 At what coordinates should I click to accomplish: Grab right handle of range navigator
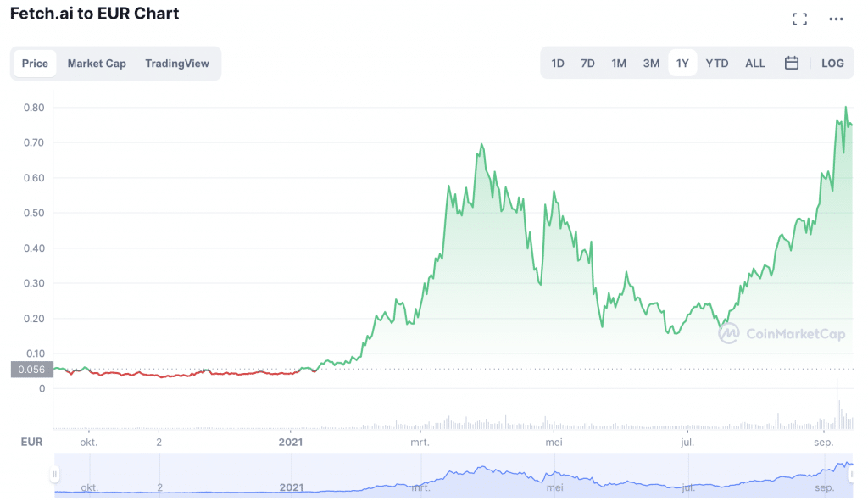coord(852,475)
